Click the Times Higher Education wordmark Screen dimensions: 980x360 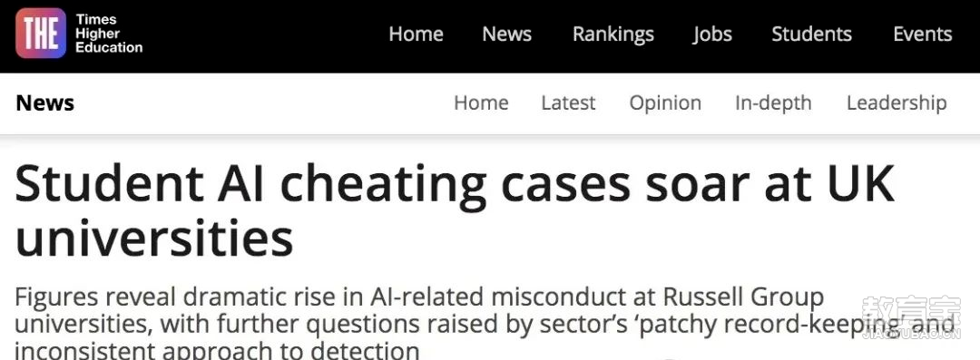[109, 34]
